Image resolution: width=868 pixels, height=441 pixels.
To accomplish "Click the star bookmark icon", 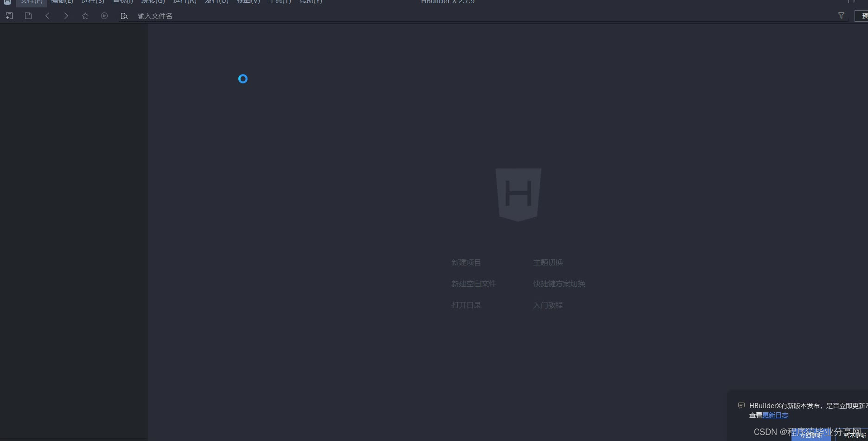I will click(85, 16).
